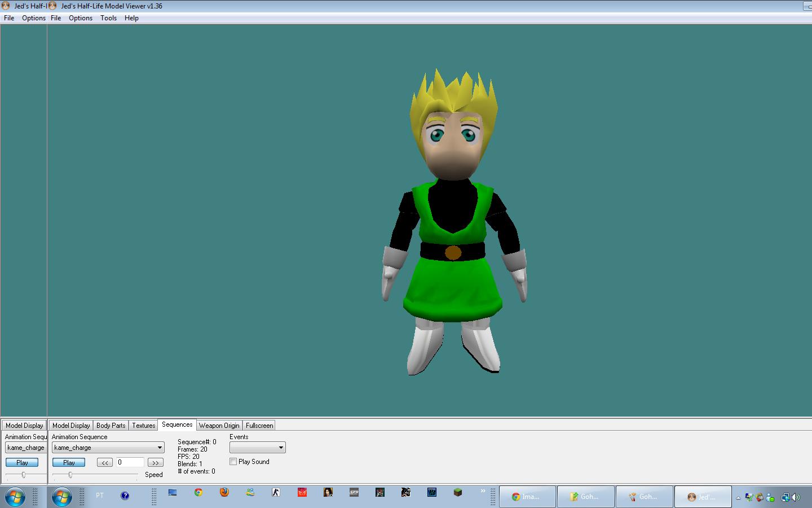Click the 'Sequence#: 0' text
This screenshot has height=508, width=812.
pyautogui.click(x=197, y=442)
